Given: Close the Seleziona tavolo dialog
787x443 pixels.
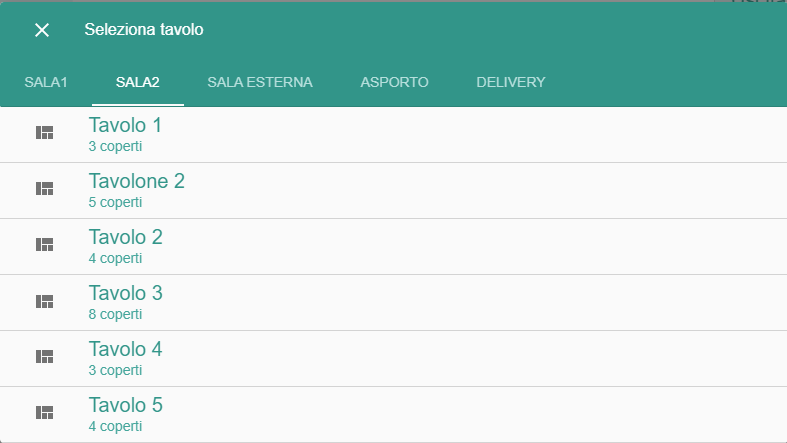Looking at the screenshot, I should pyautogui.click(x=42, y=30).
